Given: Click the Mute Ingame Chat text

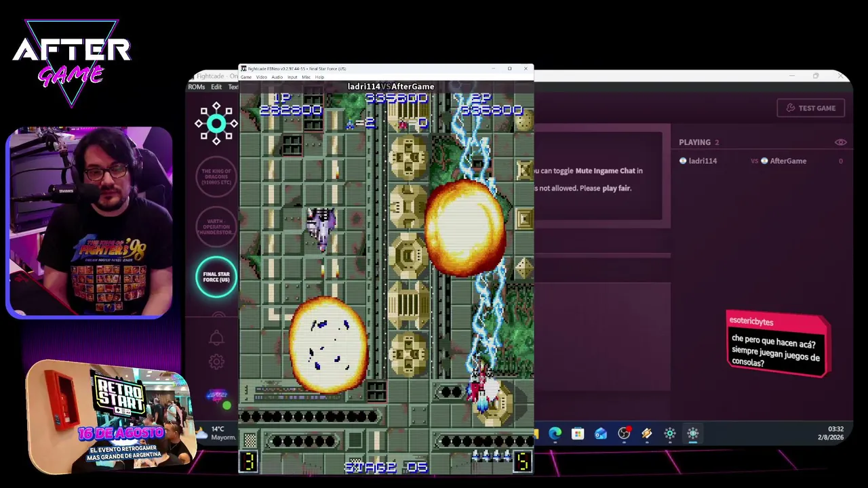Looking at the screenshot, I should click(605, 171).
